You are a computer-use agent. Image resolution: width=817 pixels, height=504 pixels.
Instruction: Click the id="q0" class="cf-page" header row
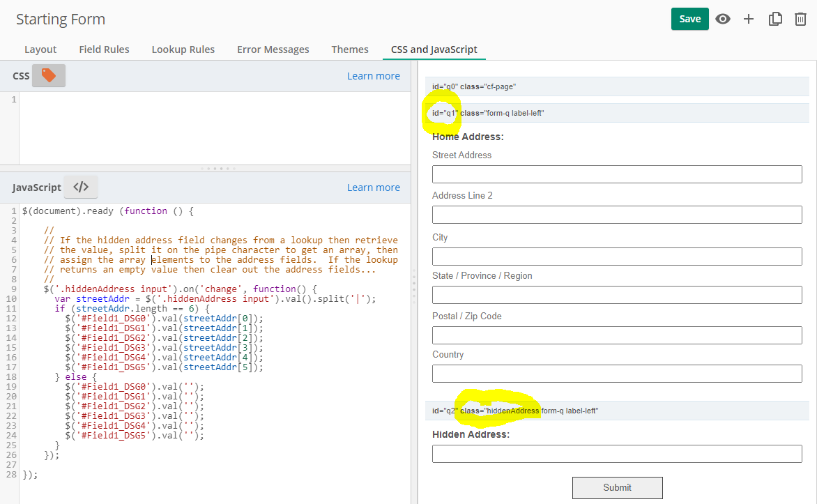coord(617,86)
